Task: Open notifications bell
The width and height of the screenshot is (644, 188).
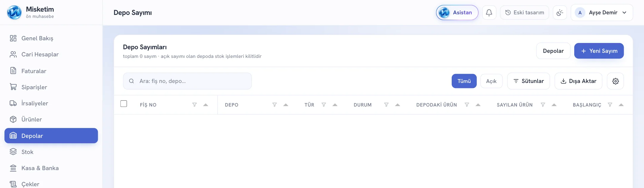Action: [489, 13]
